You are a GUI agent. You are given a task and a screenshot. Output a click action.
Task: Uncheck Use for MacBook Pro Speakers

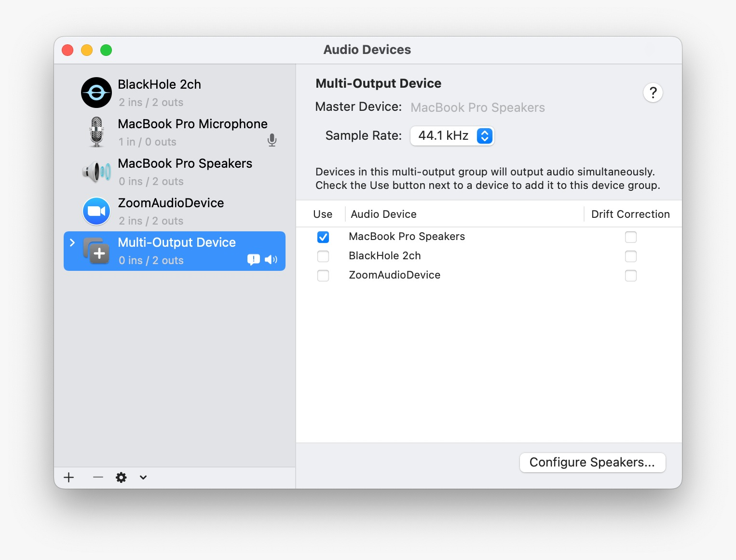323,237
